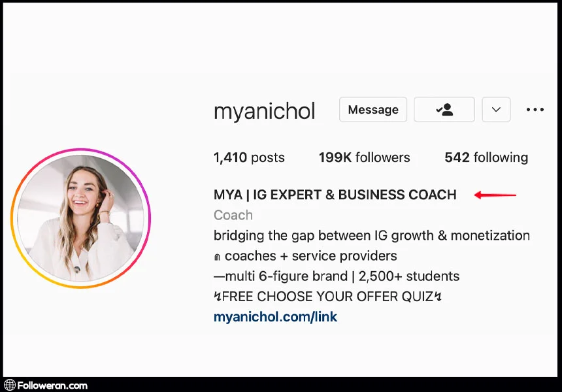Screen dimensions: 562x392
Task: Click the myanichol username heading
Action: tap(265, 111)
